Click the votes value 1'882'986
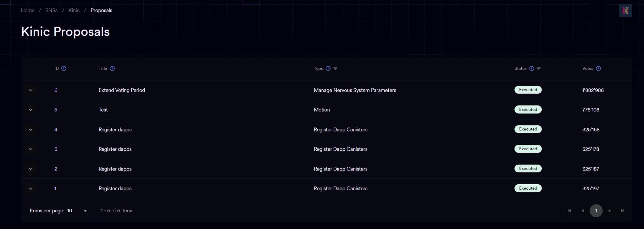The width and height of the screenshot is (644, 229). (x=593, y=90)
